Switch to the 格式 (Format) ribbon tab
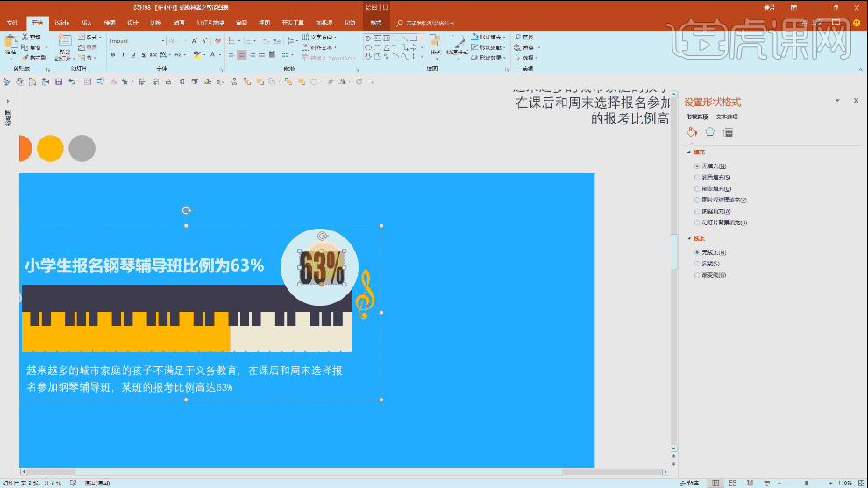Image resolution: width=868 pixels, height=488 pixels. tap(376, 23)
